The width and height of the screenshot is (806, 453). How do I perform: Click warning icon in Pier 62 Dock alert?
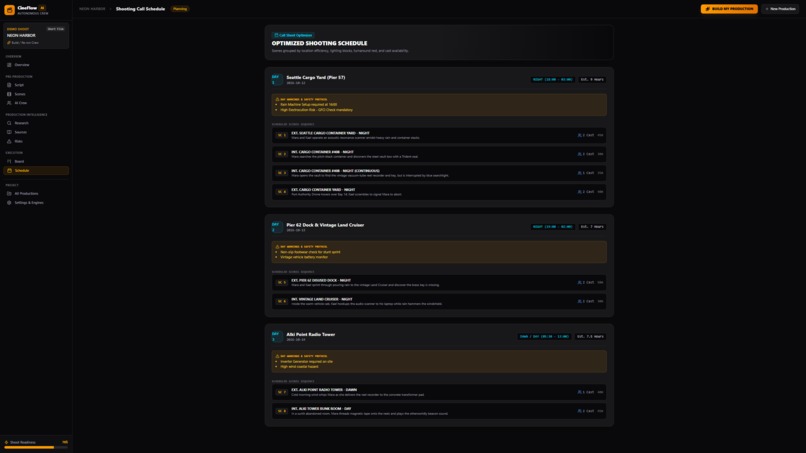coord(278,247)
